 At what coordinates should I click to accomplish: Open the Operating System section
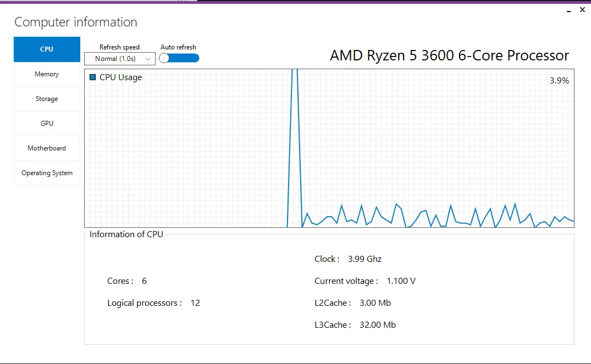tap(47, 172)
